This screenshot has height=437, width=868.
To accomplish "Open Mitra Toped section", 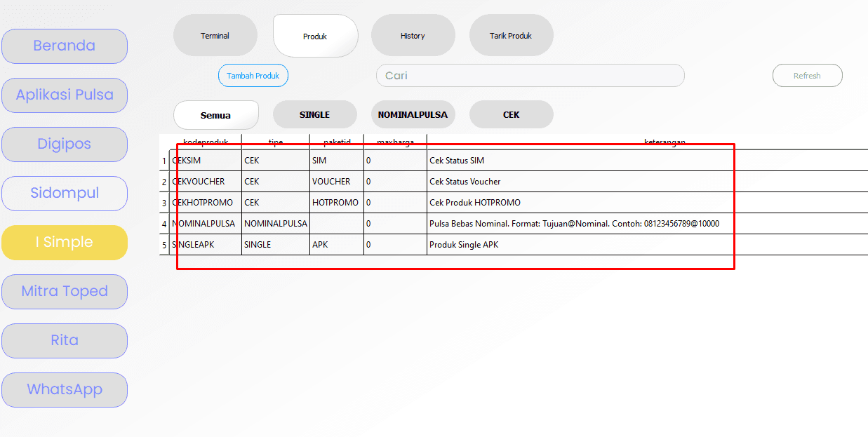I will 65,292.
